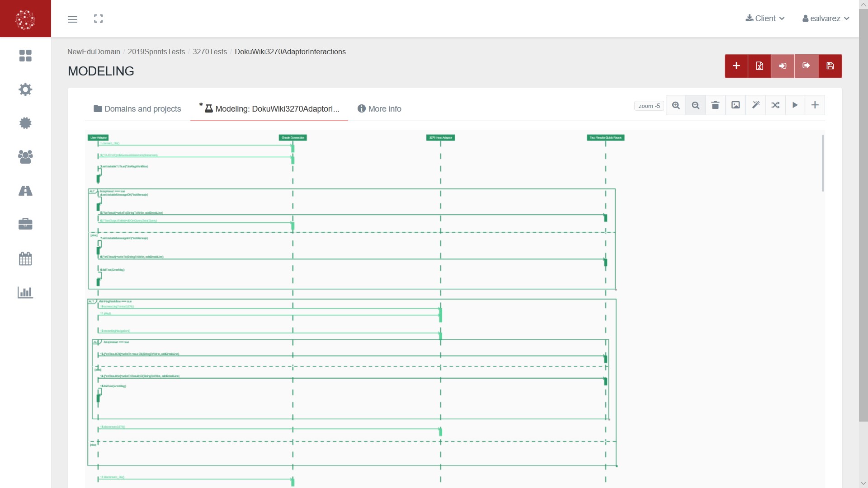
Task: Click the red save floppy disk button
Action: [830, 66]
